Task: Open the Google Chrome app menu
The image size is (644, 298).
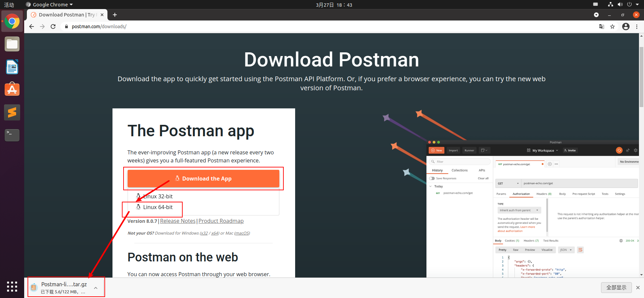Action: coord(49,5)
